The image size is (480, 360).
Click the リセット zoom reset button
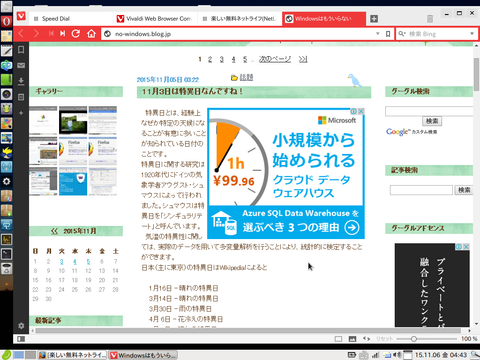click(384, 339)
